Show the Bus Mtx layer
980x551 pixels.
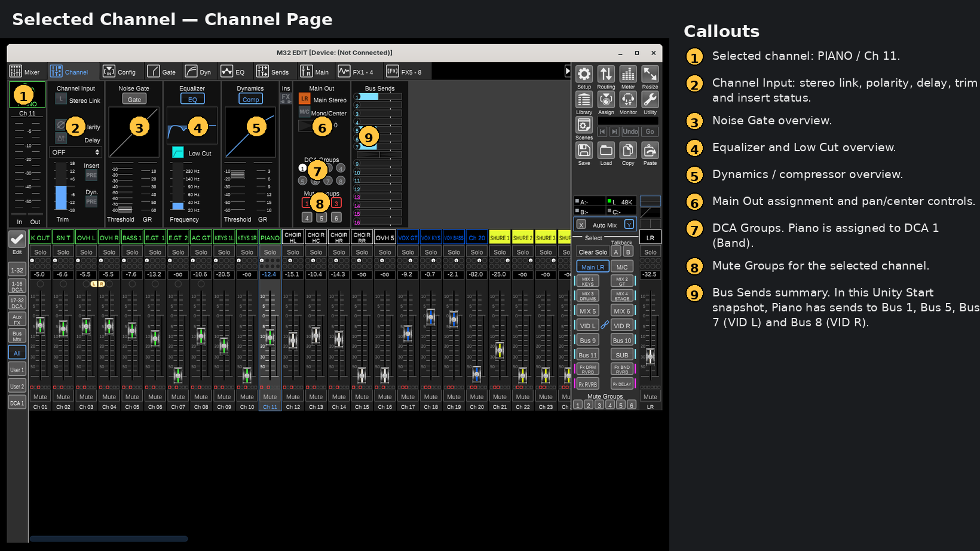point(17,336)
